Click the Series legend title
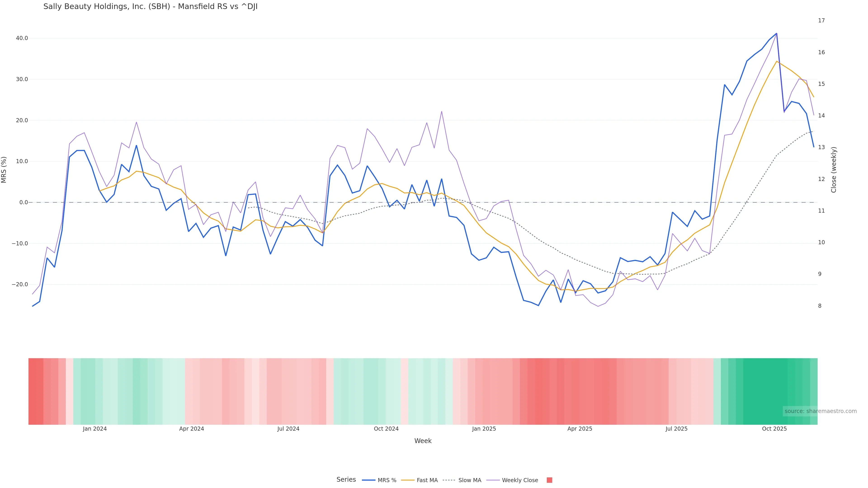 (346, 480)
